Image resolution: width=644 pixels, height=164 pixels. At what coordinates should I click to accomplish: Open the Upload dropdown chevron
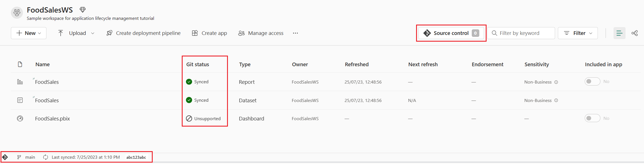[93, 33]
